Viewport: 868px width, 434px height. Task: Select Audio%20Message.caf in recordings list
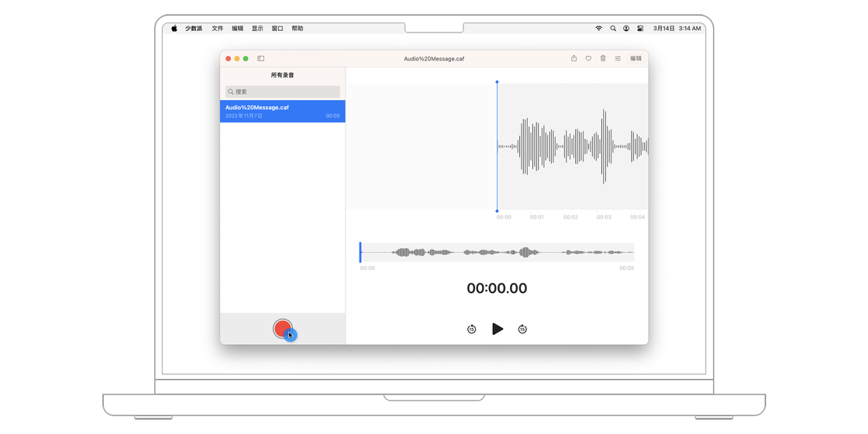283,112
